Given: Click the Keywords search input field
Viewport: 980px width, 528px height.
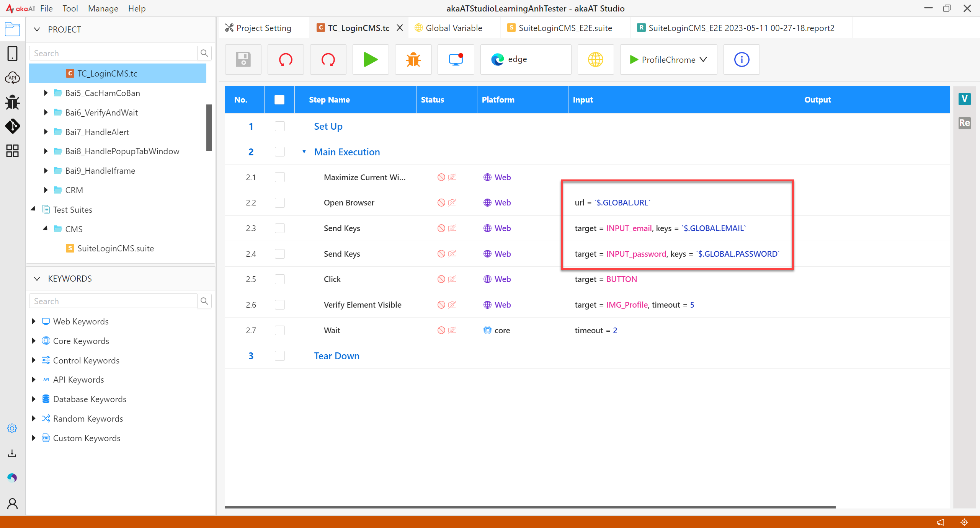Looking at the screenshot, I should tap(113, 301).
